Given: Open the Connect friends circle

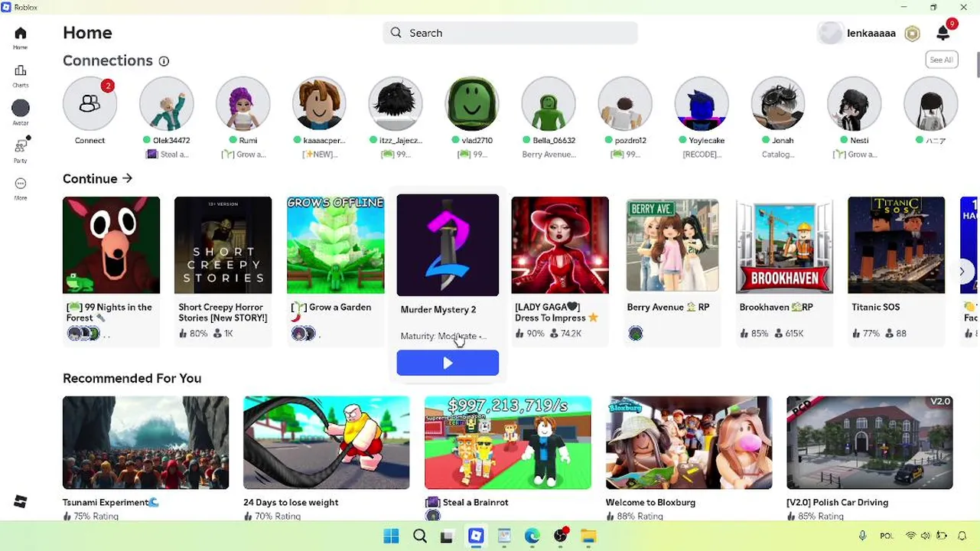Looking at the screenshot, I should (90, 104).
